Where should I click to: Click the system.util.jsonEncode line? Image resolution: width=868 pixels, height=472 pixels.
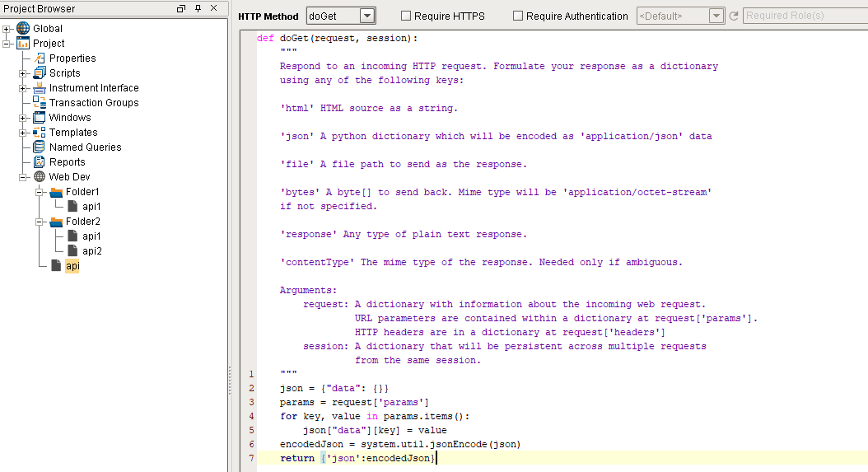click(x=400, y=444)
